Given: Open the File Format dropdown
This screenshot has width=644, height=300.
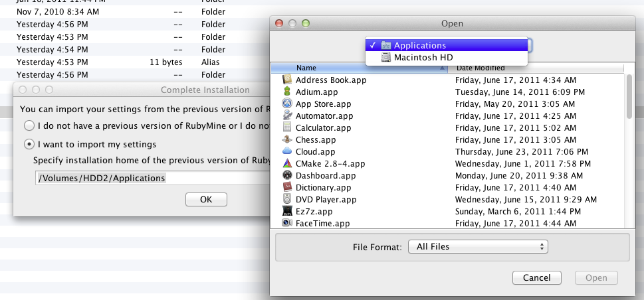Looking at the screenshot, I should (478, 247).
